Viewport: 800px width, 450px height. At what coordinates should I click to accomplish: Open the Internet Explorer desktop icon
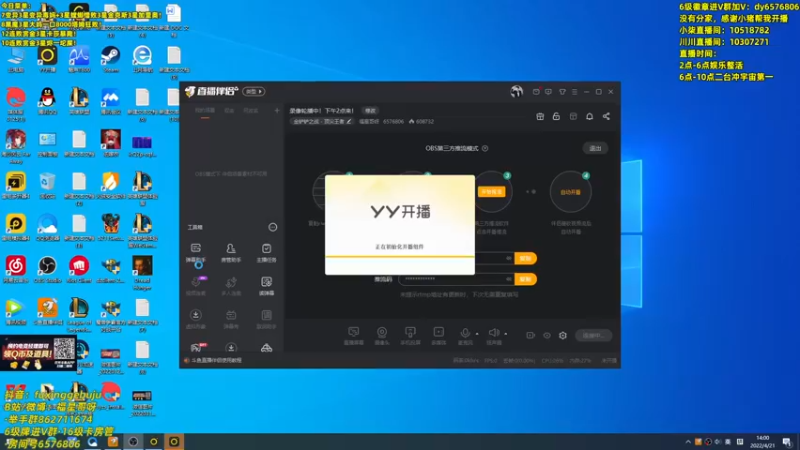142,59
